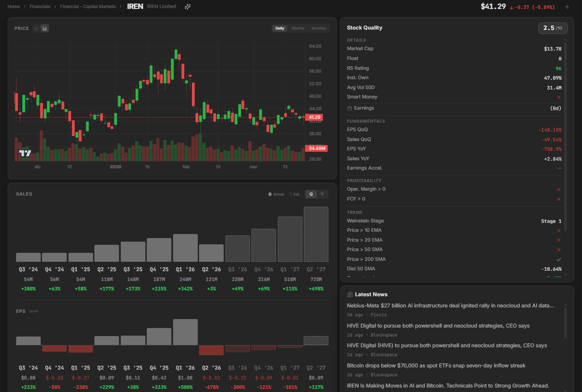
Task: Open the Financials breadcrumb
Action: [x=40, y=7]
